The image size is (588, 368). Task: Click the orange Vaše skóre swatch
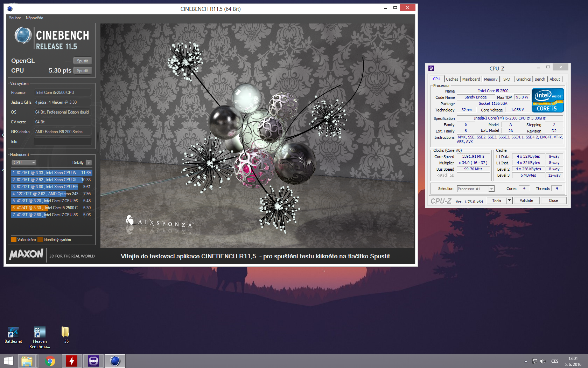coord(14,240)
